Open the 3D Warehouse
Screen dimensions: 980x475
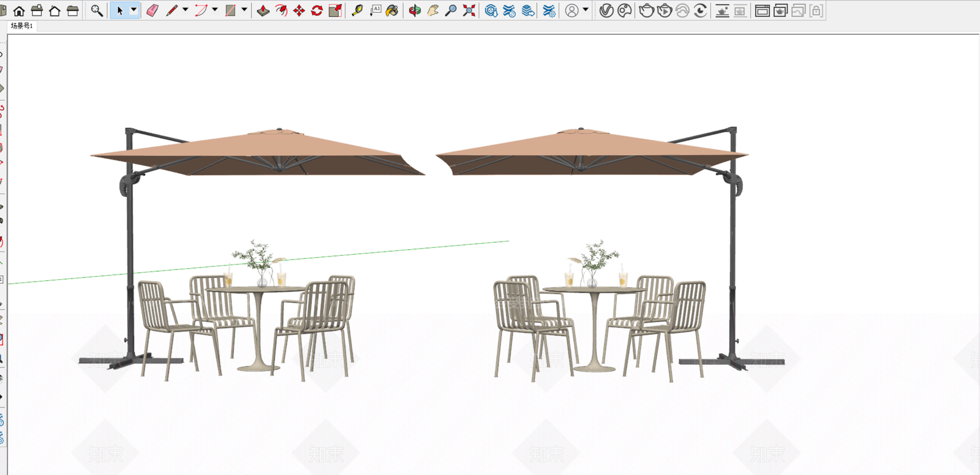pos(491,10)
